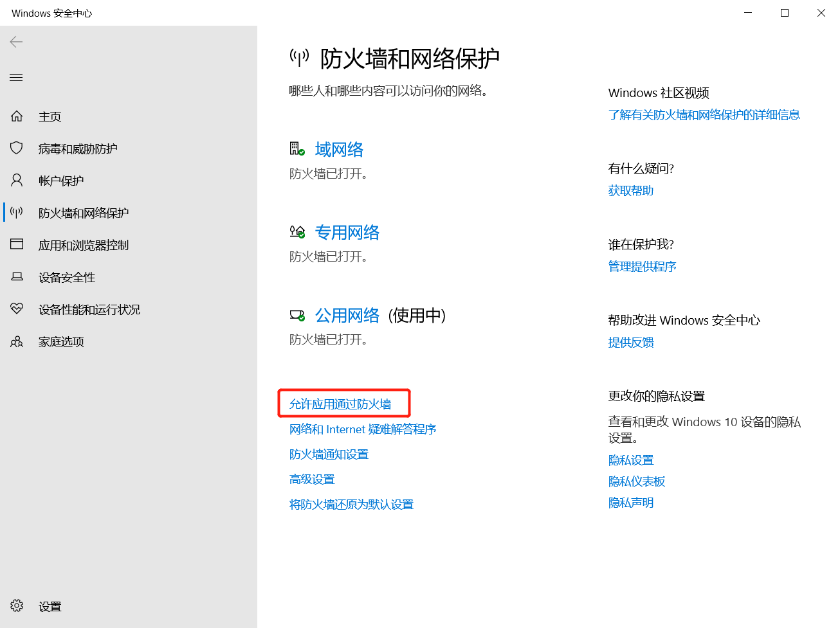
Task: Click 允许应用通过防火墙 link
Action: (340, 404)
